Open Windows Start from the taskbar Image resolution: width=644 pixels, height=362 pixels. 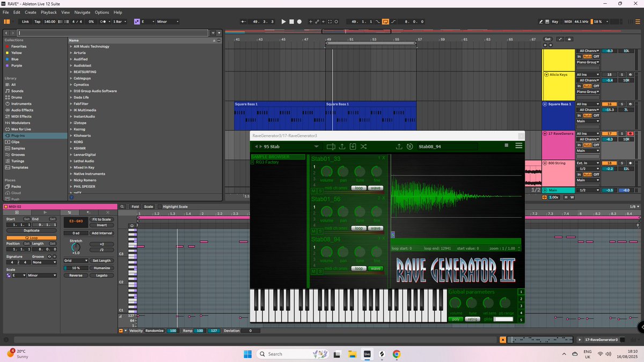[247, 354]
